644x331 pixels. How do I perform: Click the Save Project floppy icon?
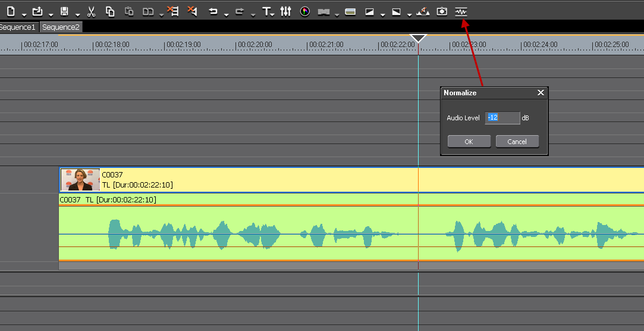click(64, 11)
